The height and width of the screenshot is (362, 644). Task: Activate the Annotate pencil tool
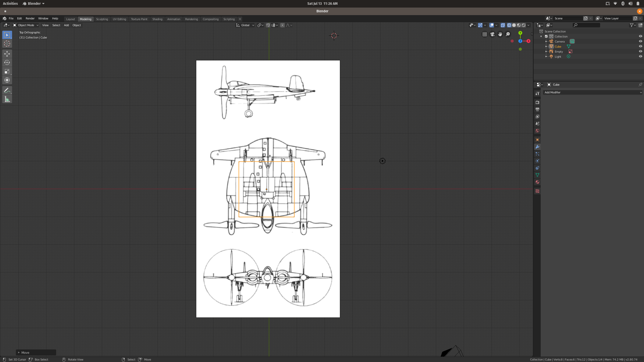[7, 90]
